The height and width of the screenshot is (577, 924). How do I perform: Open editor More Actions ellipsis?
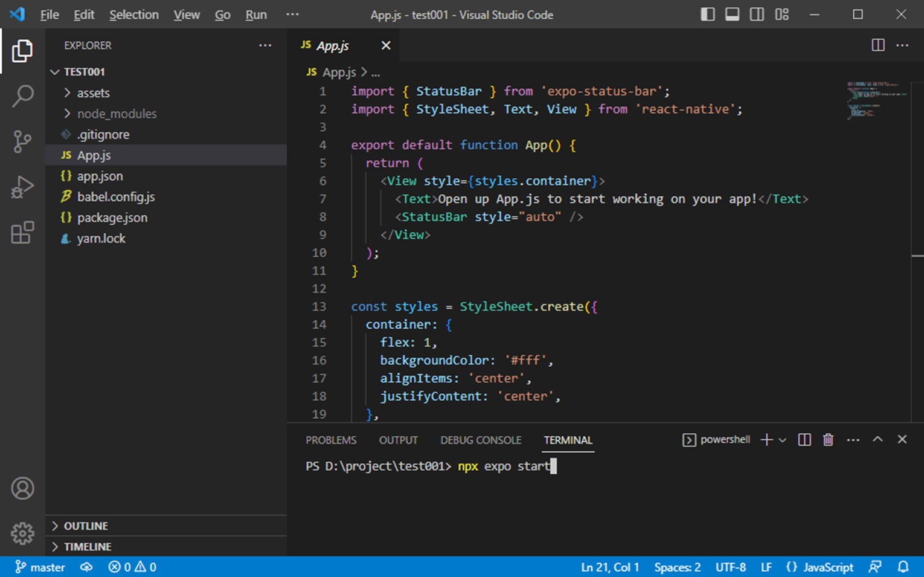(902, 45)
